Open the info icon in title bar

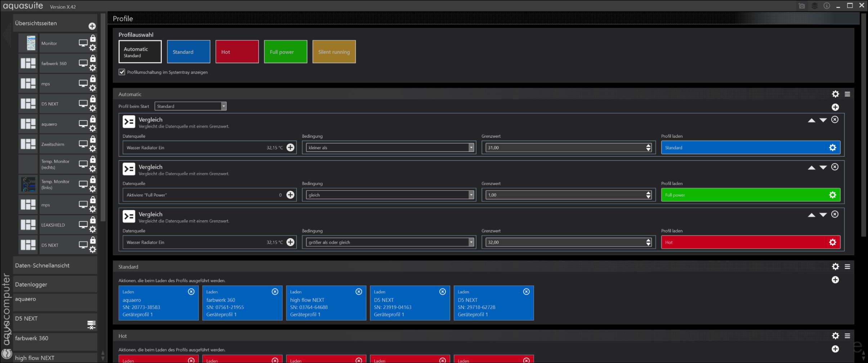click(827, 6)
